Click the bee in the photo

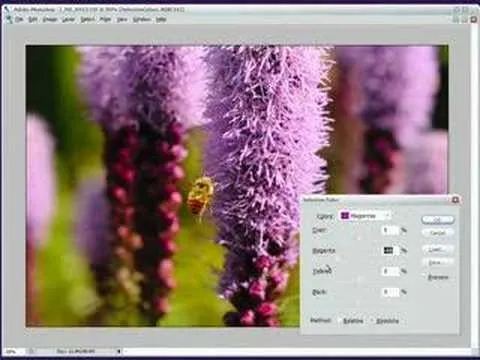[200, 197]
